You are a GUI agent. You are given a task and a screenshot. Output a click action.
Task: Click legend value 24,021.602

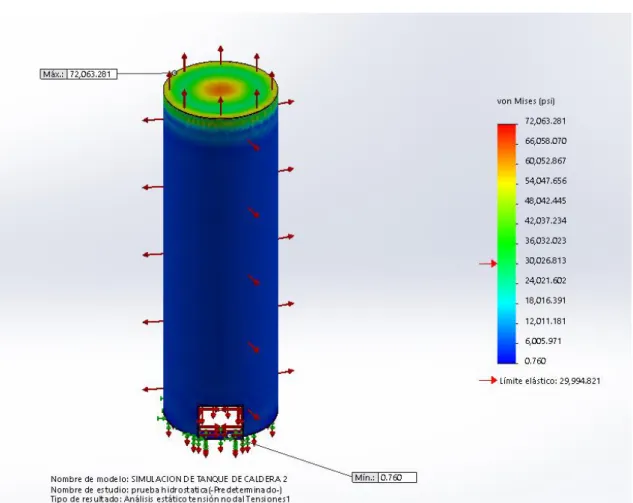click(x=545, y=281)
